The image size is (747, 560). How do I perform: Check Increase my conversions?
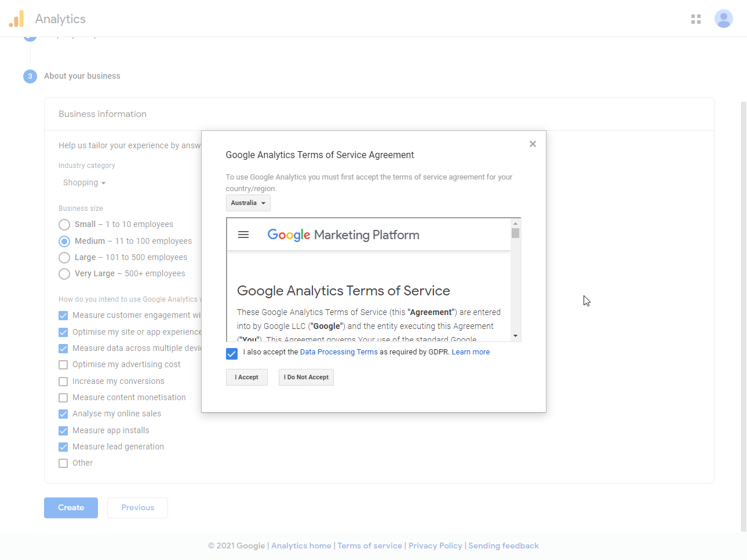63,382
